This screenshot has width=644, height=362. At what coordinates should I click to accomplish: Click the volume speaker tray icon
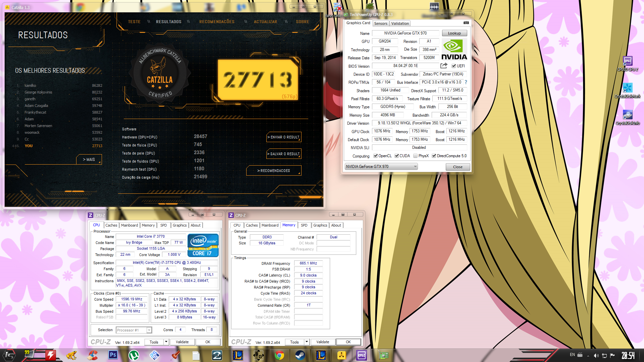(x=596, y=355)
